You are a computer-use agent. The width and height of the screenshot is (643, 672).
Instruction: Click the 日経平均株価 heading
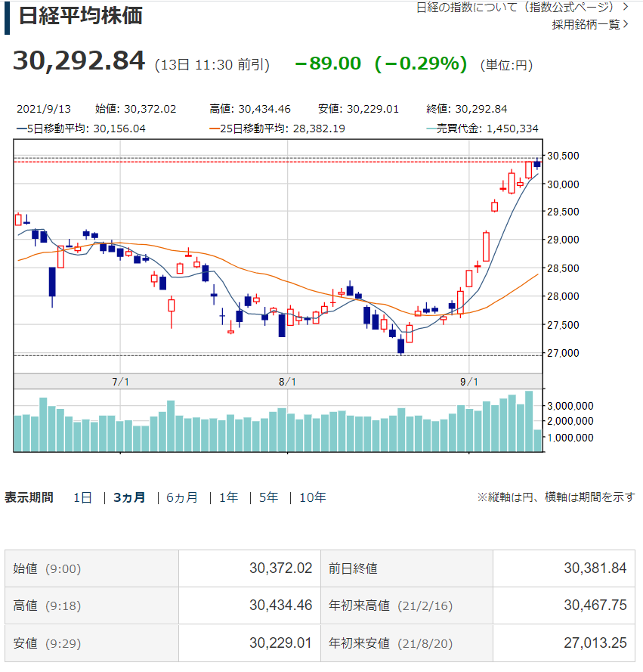pyautogui.click(x=80, y=17)
